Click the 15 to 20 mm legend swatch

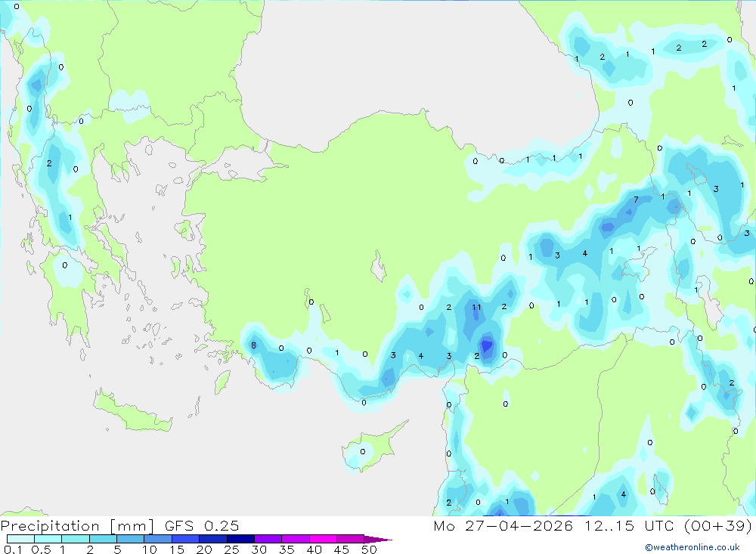(x=185, y=539)
